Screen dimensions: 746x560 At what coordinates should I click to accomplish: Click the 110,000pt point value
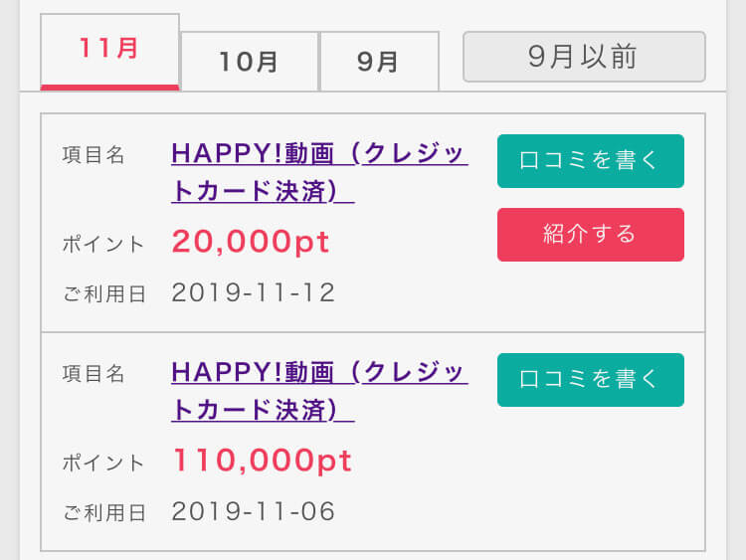pos(263,461)
